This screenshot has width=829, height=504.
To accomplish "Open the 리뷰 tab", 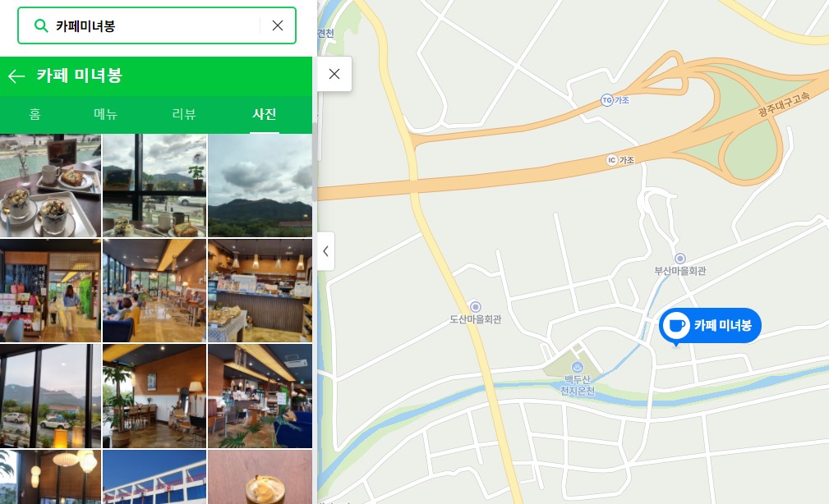I will 184,114.
